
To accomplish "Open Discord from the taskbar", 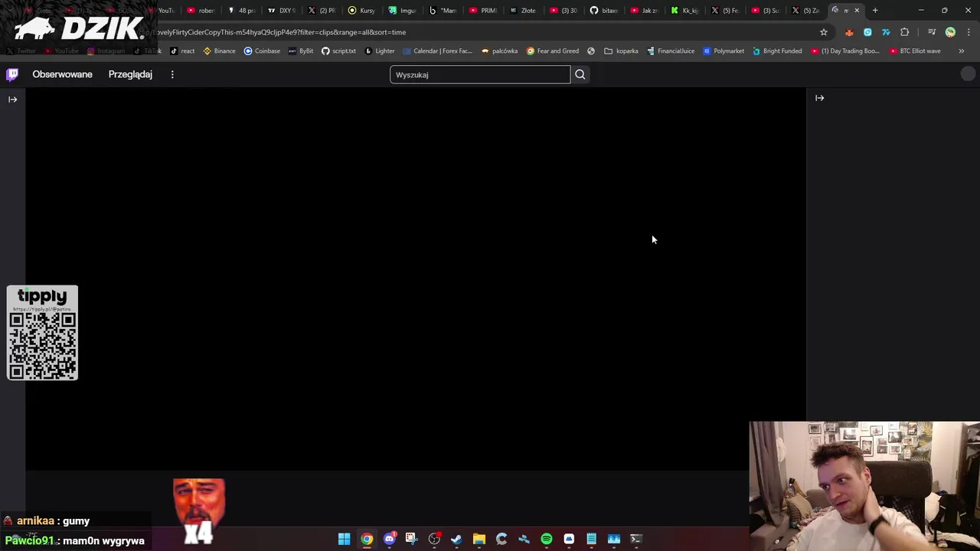I will (x=389, y=539).
